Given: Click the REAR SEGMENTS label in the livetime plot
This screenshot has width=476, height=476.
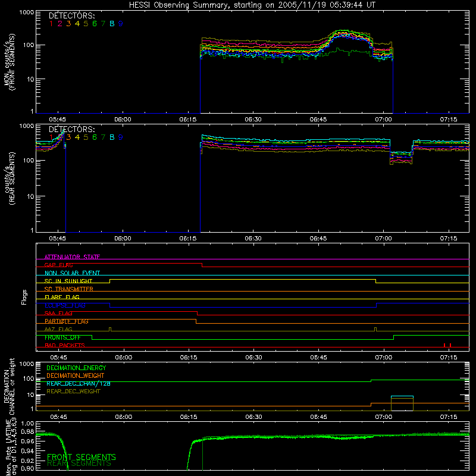Looking at the screenshot, I should [x=79, y=464].
